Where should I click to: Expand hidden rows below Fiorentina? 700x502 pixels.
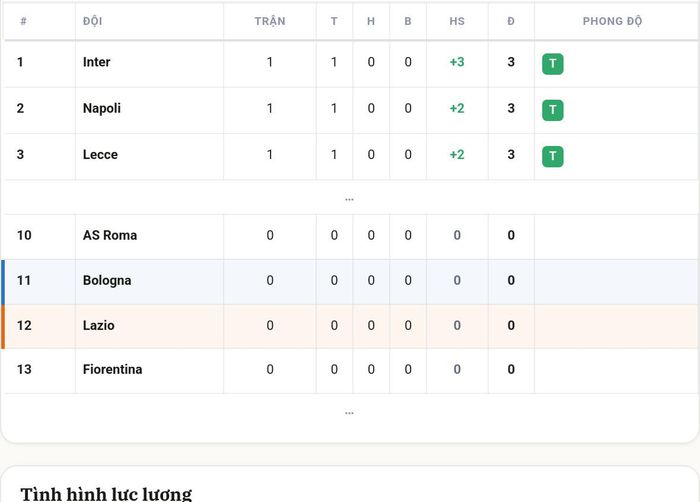click(x=349, y=413)
